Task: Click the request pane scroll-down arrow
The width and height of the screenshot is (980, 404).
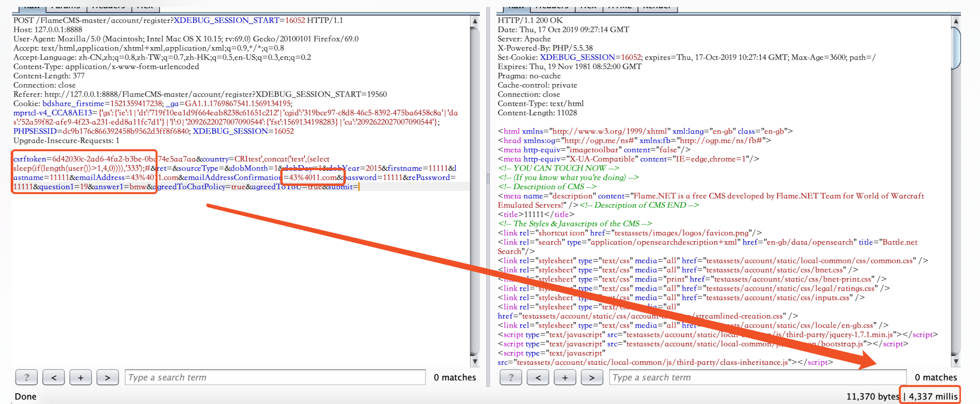Action: [x=475, y=361]
